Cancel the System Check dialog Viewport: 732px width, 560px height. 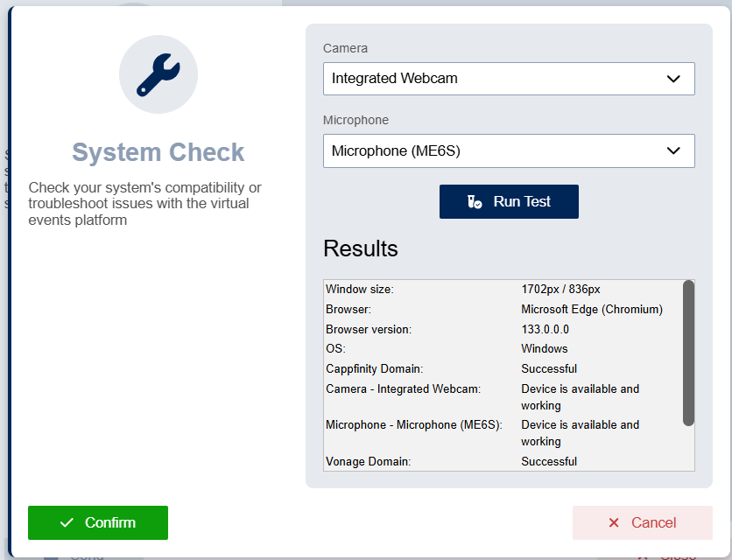pyautogui.click(x=642, y=522)
